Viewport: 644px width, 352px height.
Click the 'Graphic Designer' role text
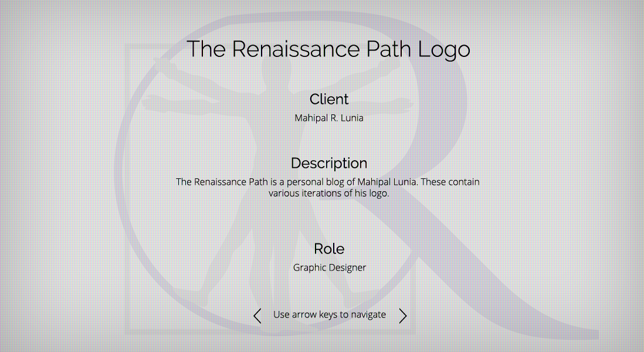coord(329,268)
